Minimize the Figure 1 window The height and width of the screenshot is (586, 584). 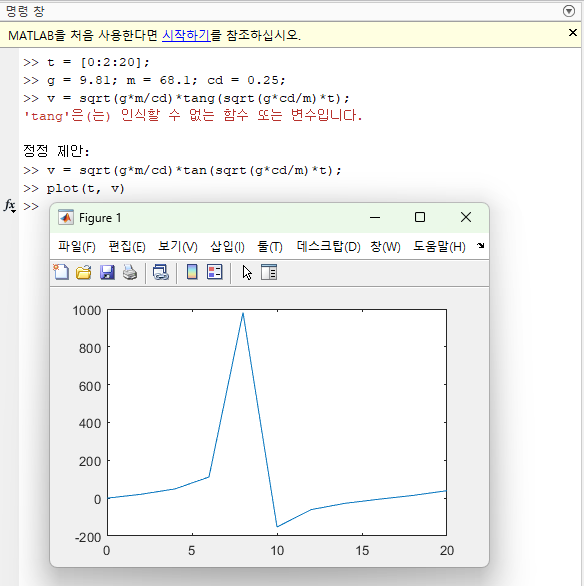pyautogui.click(x=375, y=218)
